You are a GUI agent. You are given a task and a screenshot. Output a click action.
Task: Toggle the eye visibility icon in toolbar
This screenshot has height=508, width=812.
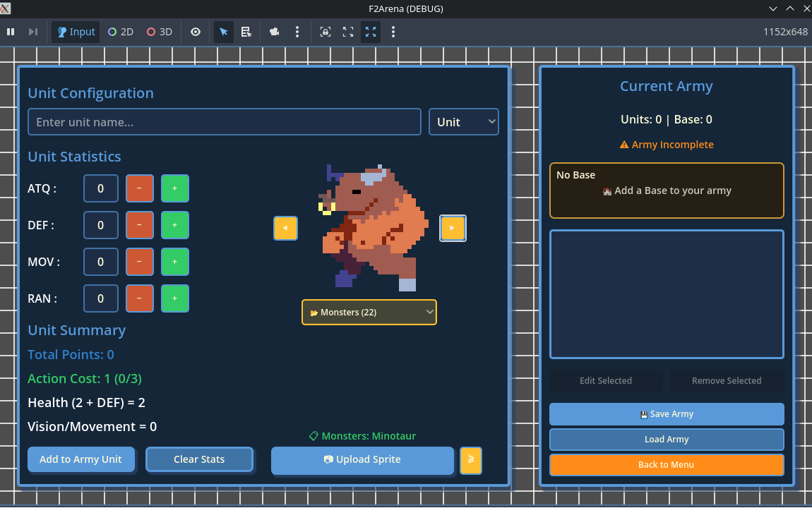[195, 32]
